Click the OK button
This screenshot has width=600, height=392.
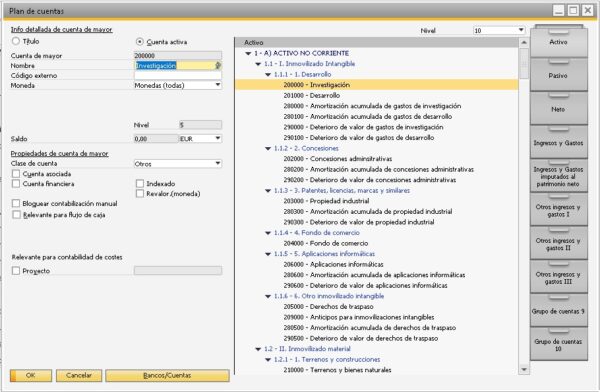(x=31, y=376)
